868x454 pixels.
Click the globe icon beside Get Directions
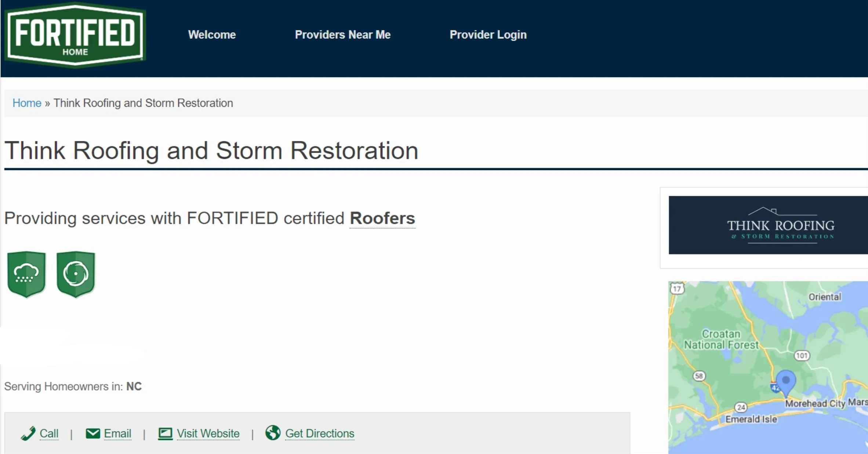pyautogui.click(x=273, y=433)
